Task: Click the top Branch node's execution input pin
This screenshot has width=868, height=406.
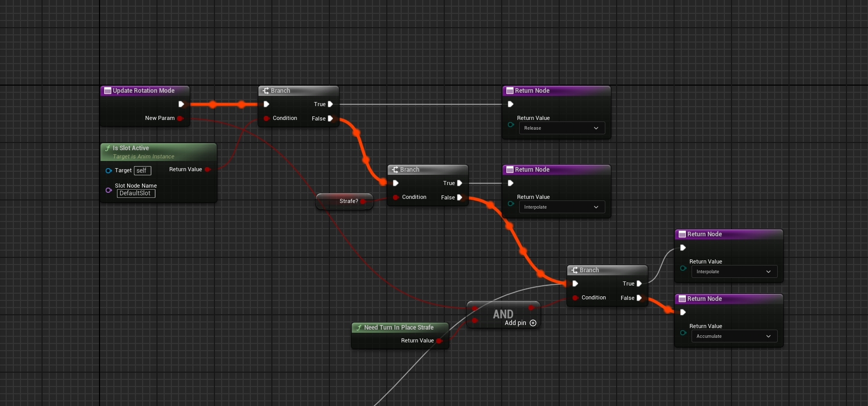Action: 266,104
